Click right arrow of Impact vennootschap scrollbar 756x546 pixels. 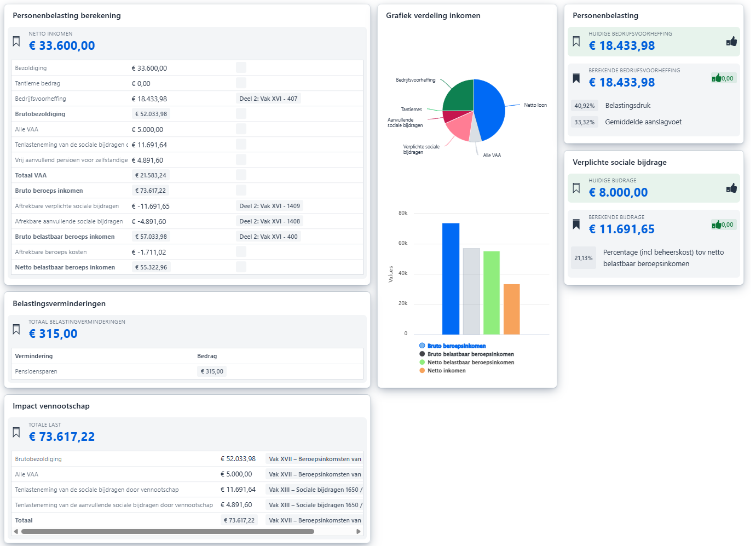[359, 531]
